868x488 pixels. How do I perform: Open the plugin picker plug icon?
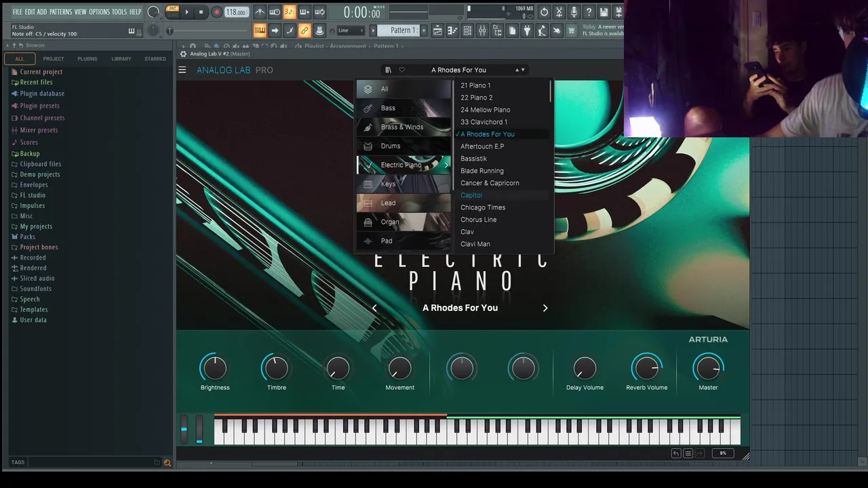point(527,30)
